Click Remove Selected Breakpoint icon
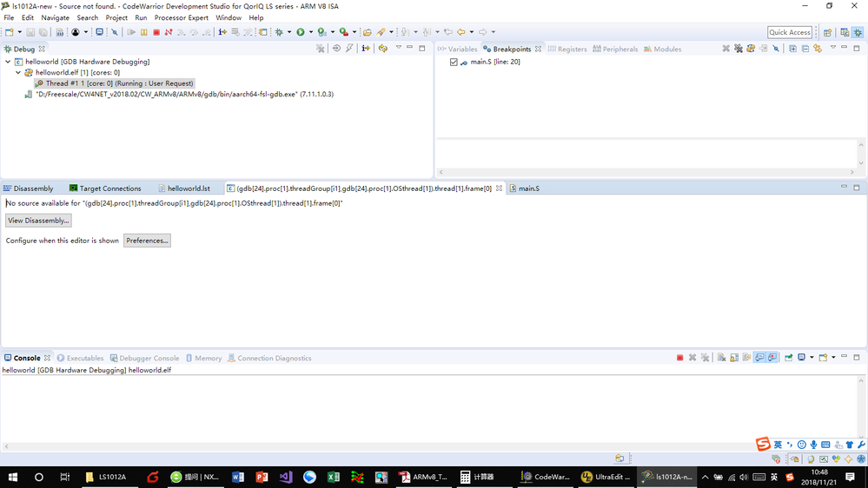 click(726, 49)
